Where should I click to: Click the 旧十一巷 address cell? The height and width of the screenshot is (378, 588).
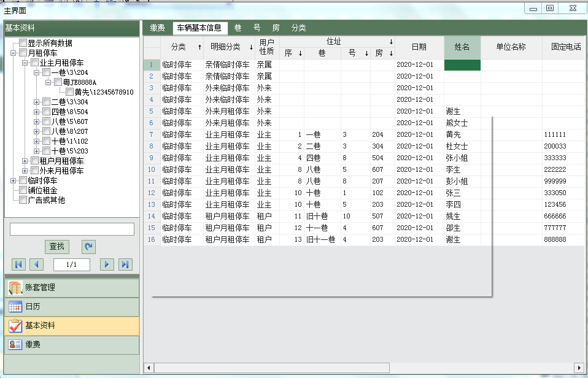pyautogui.click(x=322, y=239)
